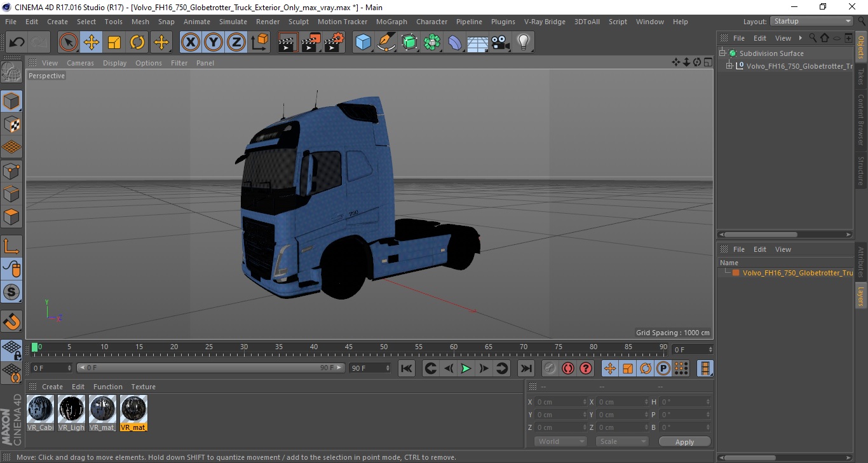Toggle Autokeying button

[x=567, y=368]
